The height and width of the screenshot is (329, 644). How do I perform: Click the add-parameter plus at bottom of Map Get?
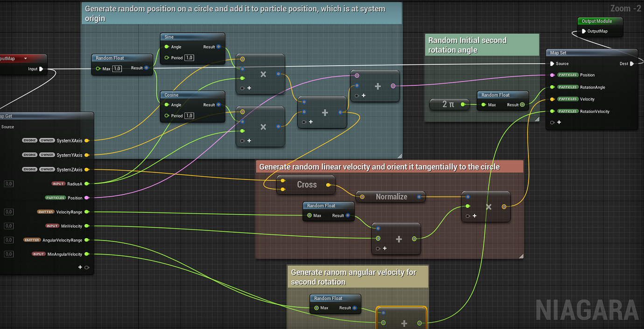tap(80, 267)
